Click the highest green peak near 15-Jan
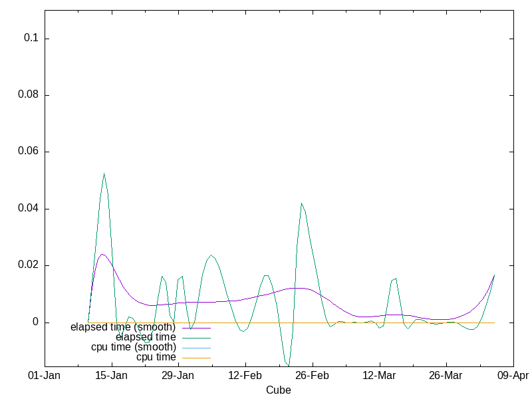This screenshot has height=399, width=532. coord(104,174)
